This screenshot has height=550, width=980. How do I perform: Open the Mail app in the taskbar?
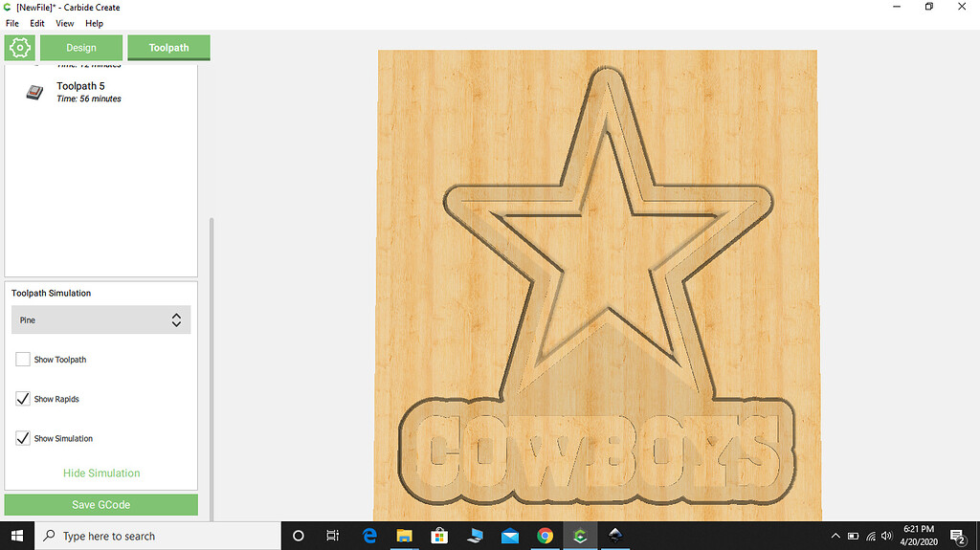coord(509,536)
